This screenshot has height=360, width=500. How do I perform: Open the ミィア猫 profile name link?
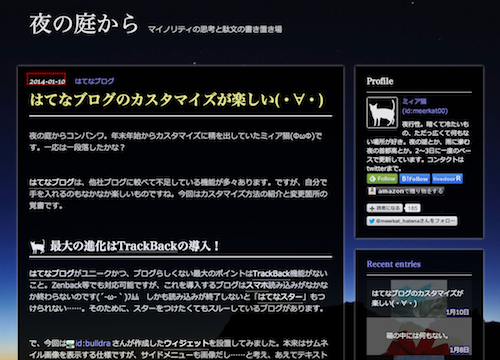point(414,101)
